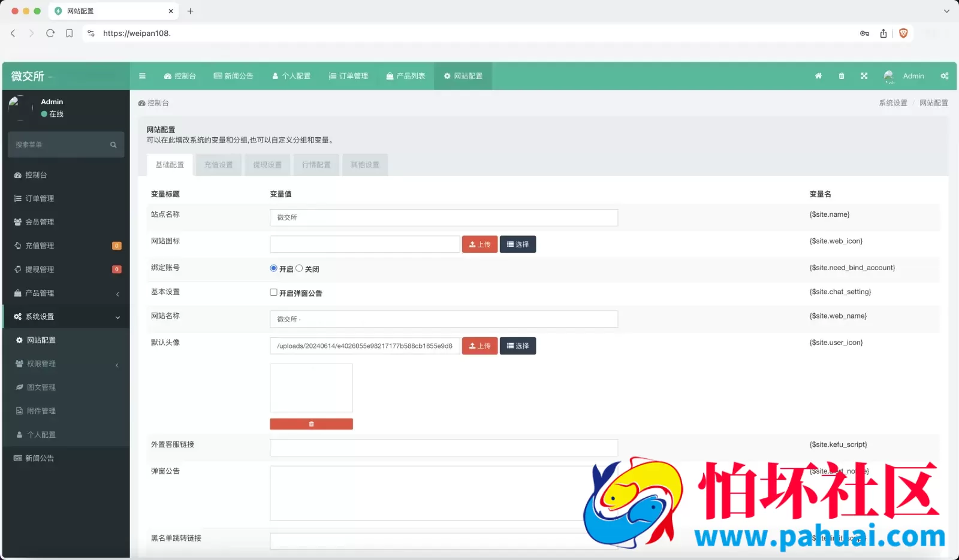Open 提现设置 config tab
Image resolution: width=959 pixels, height=560 pixels.
point(267,165)
